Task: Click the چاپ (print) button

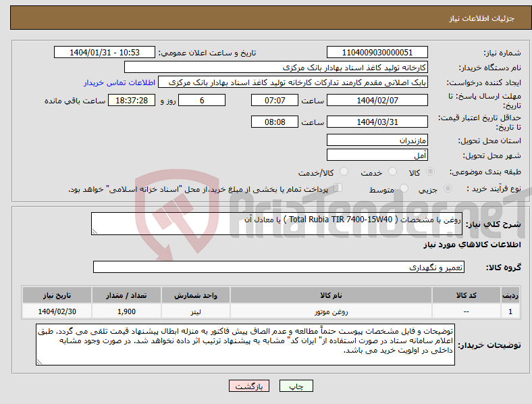Action: click(296, 386)
